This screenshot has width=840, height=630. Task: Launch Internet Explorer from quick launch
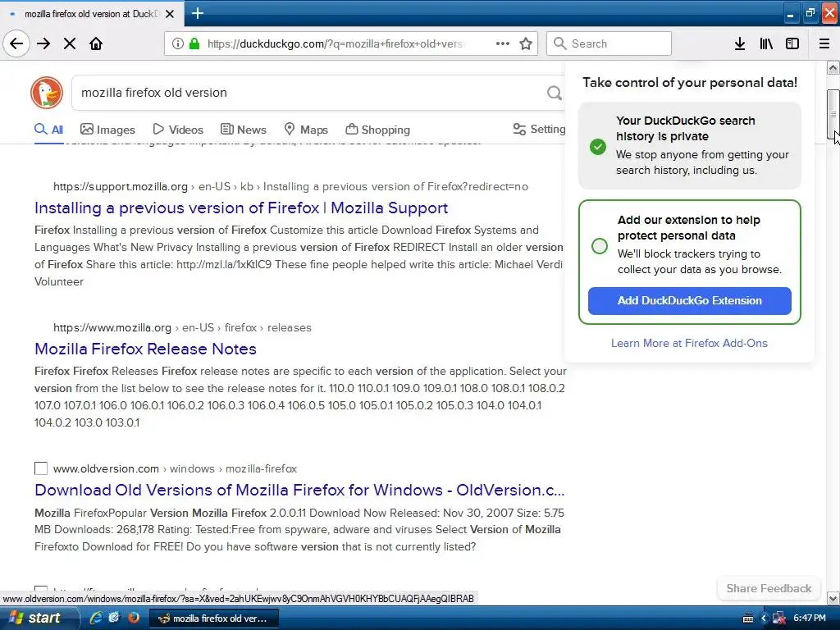96,618
